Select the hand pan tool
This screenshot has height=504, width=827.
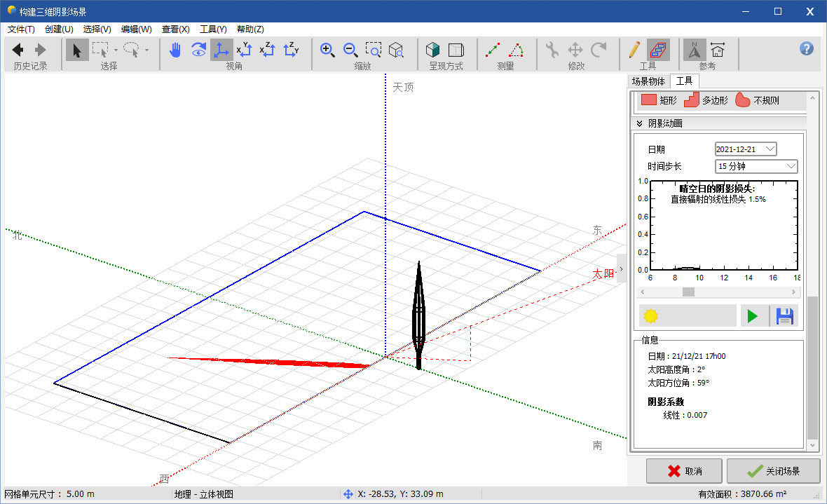point(175,50)
